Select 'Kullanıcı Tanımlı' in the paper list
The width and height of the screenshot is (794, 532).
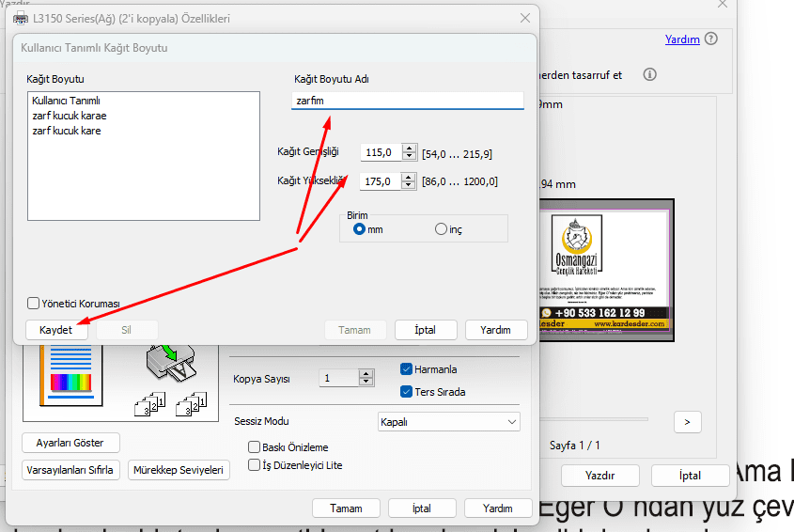[x=67, y=101]
